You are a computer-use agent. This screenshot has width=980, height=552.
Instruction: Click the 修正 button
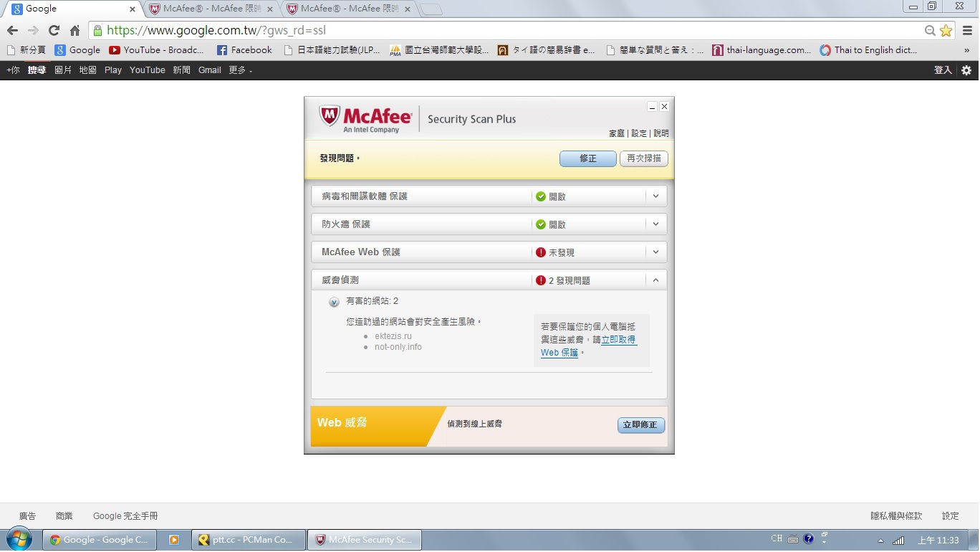coord(588,158)
